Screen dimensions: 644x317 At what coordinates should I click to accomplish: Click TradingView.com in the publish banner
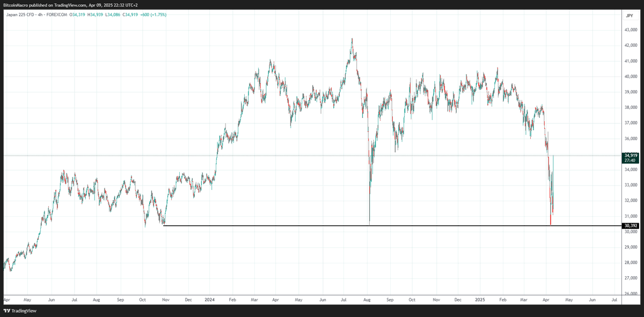(70, 4)
